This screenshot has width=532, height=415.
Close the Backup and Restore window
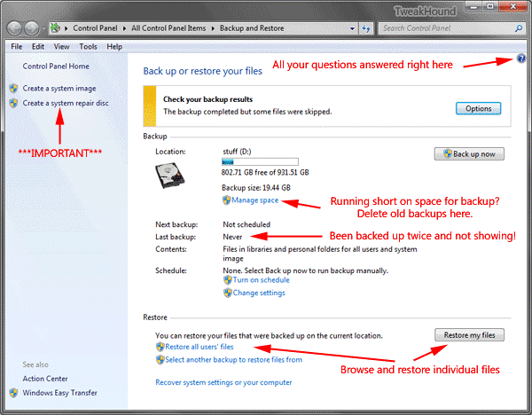coord(512,6)
